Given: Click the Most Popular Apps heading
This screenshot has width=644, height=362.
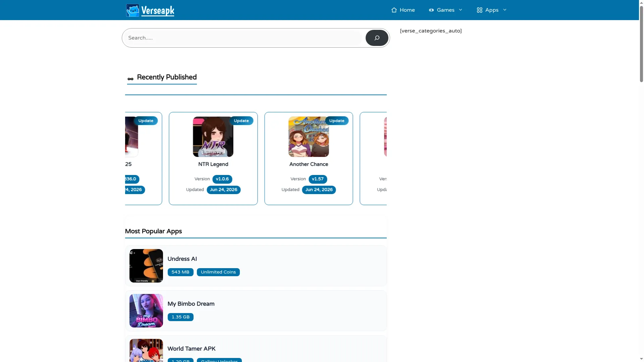Looking at the screenshot, I should (153, 231).
